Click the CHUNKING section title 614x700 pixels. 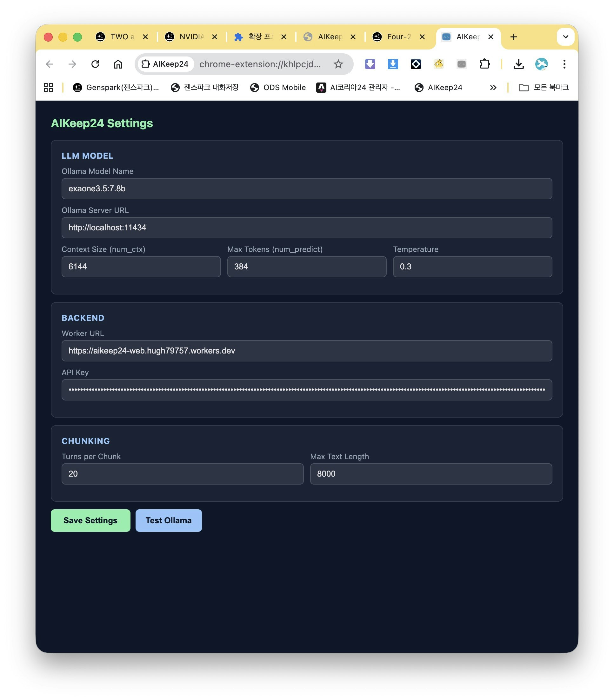86,441
